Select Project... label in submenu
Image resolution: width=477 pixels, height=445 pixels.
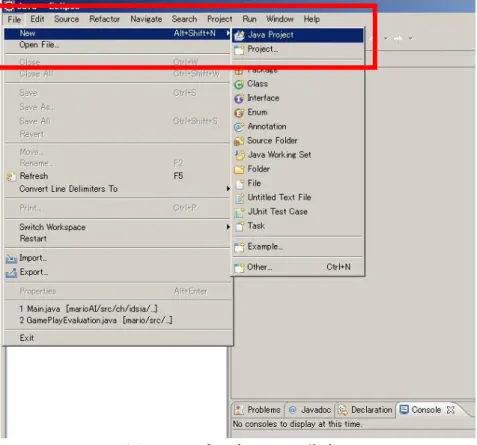tap(263, 49)
